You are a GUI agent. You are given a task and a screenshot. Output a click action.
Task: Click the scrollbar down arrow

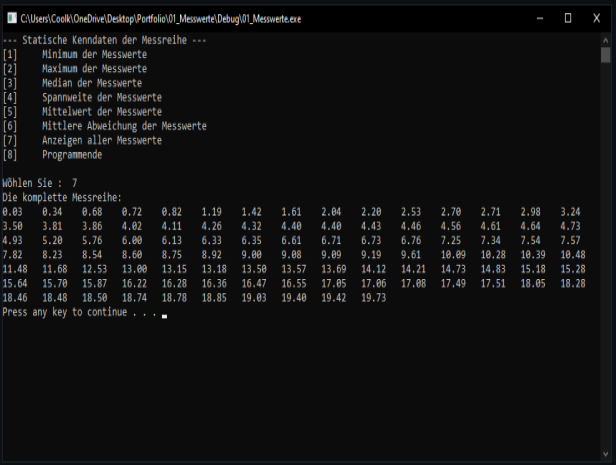pyautogui.click(x=606, y=457)
